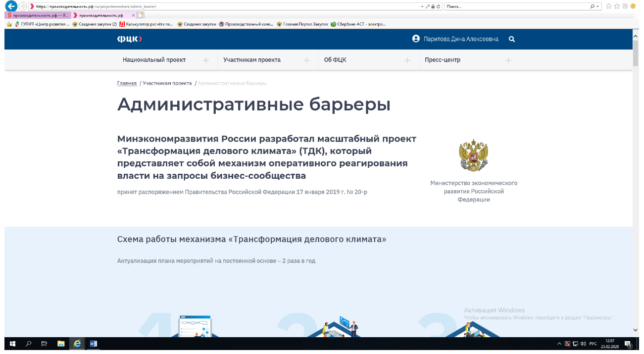Screen dimensions: 644x354
Task: Open Word from the taskbar
Action: (x=93, y=344)
